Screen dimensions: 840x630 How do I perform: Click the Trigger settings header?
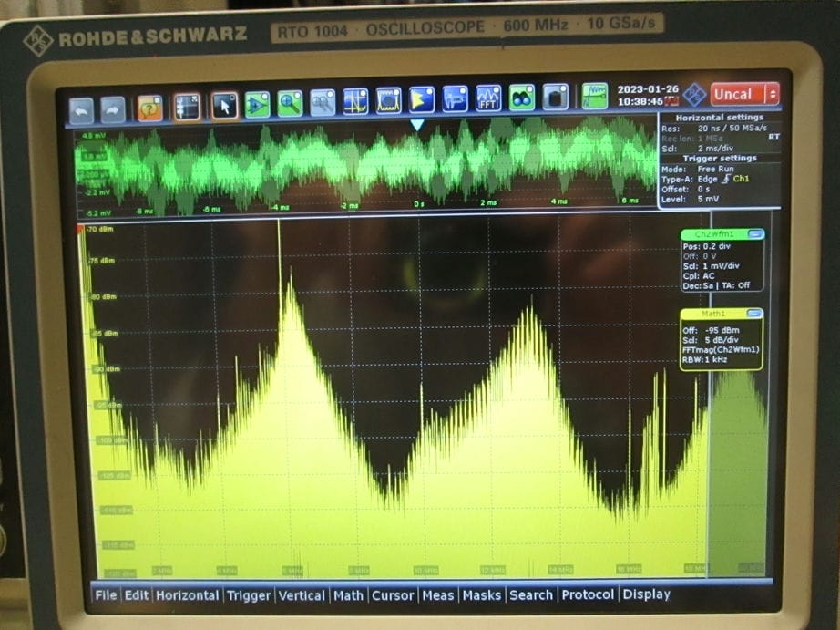click(x=720, y=158)
